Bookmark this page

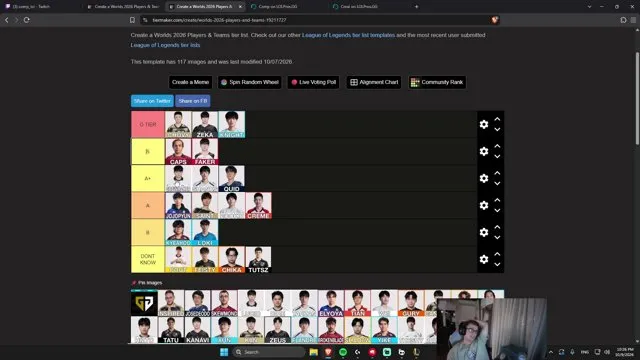(x=132, y=20)
